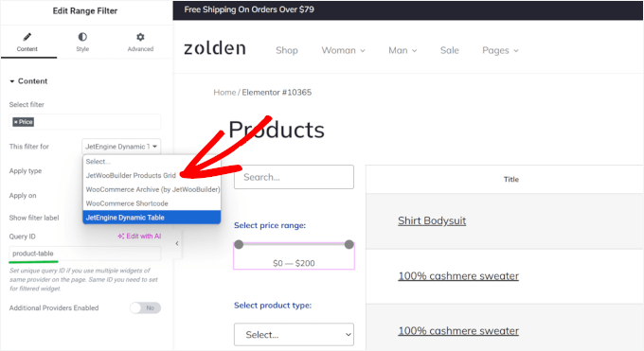
Task: Remove the Price filter tag
Action: click(15, 122)
